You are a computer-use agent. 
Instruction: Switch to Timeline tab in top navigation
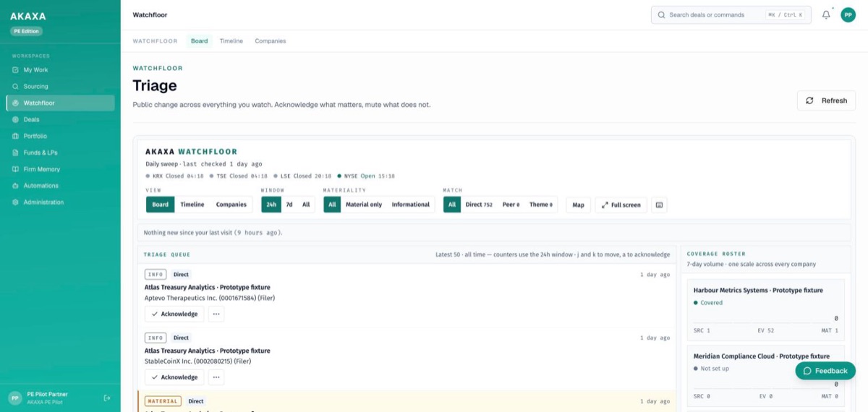(231, 41)
